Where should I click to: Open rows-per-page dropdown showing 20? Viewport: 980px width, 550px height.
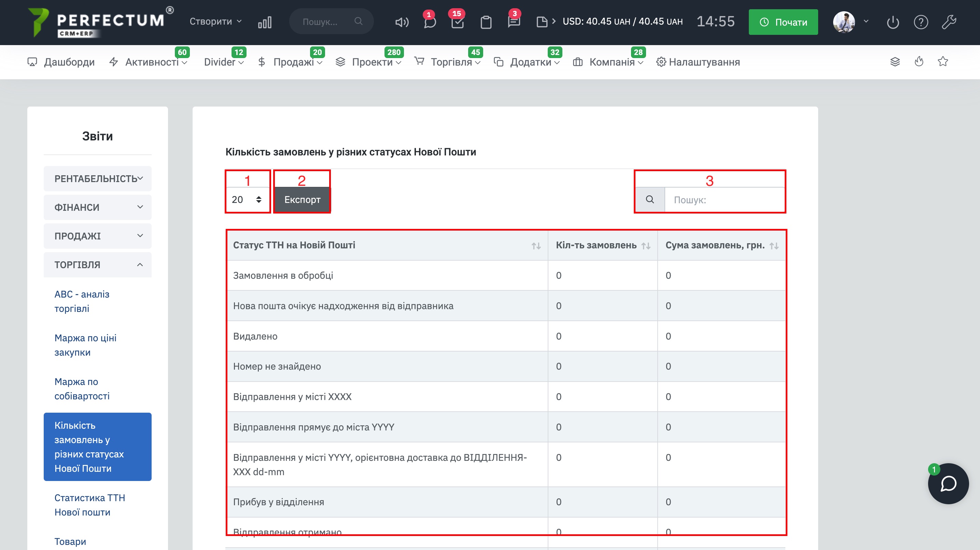click(x=247, y=200)
